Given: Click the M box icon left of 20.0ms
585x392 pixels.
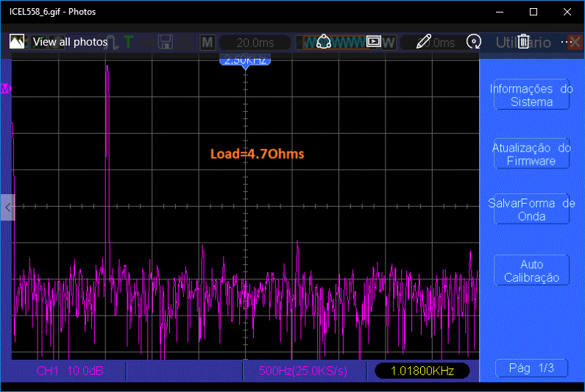Looking at the screenshot, I should pos(208,43).
